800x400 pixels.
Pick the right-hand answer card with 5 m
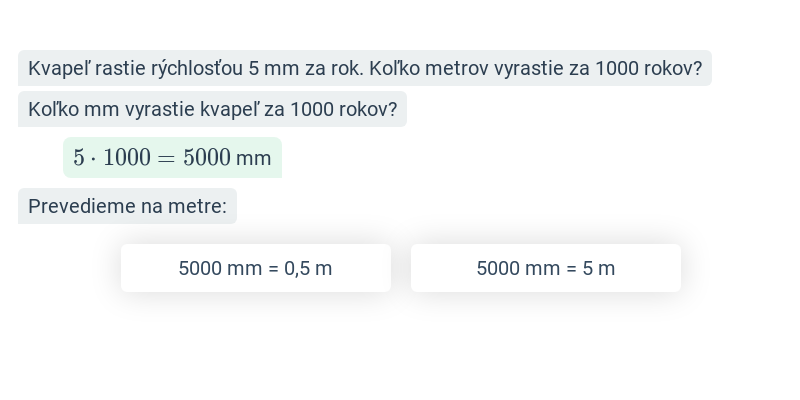(545, 268)
